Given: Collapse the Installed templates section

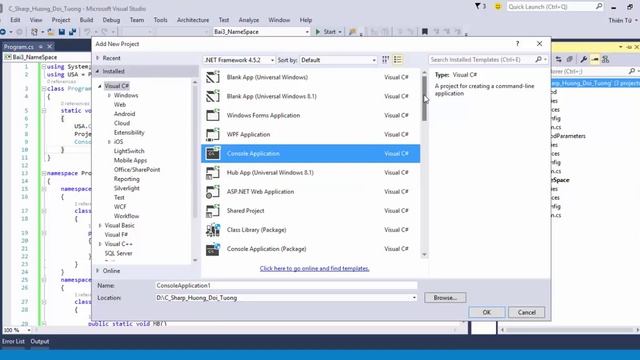Looking at the screenshot, I should (x=98, y=71).
